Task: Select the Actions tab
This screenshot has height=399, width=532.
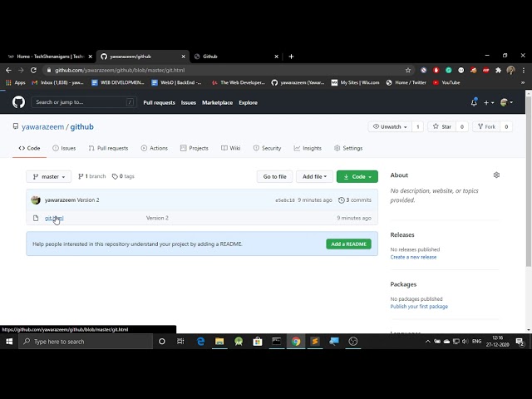Action: [155, 148]
